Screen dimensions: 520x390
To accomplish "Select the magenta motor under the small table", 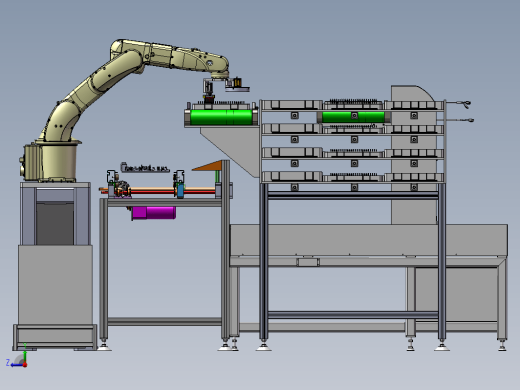I will point(154,213).
